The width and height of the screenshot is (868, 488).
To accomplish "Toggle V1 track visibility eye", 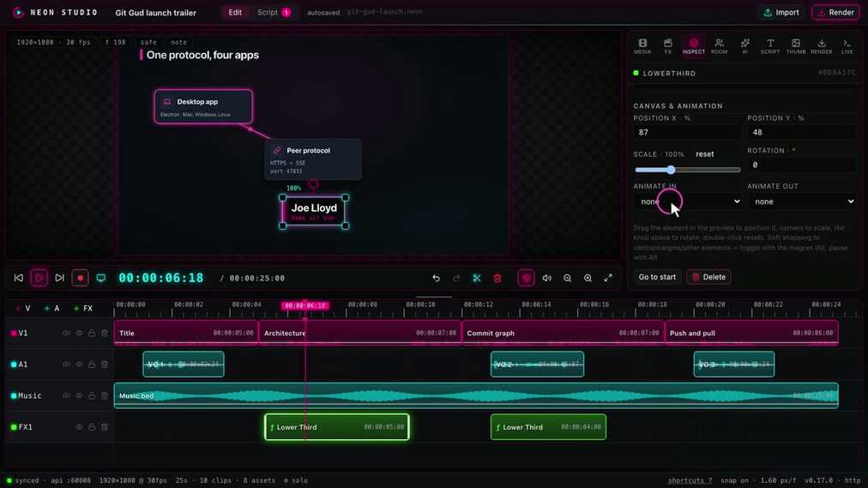I will [x=79, y=333].
